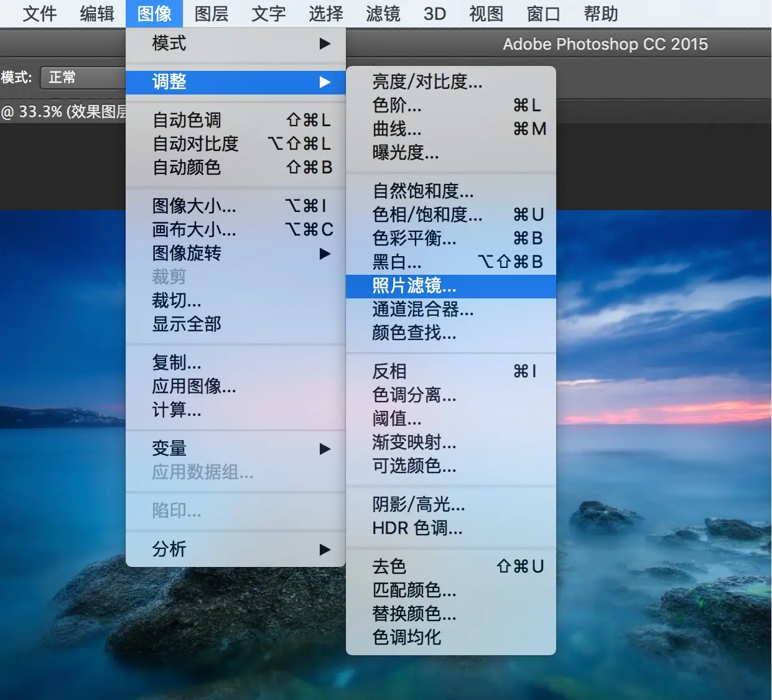Open 替换颜色... command
Image resolution: width=772 pixels, height=700 pixels.
451,614
